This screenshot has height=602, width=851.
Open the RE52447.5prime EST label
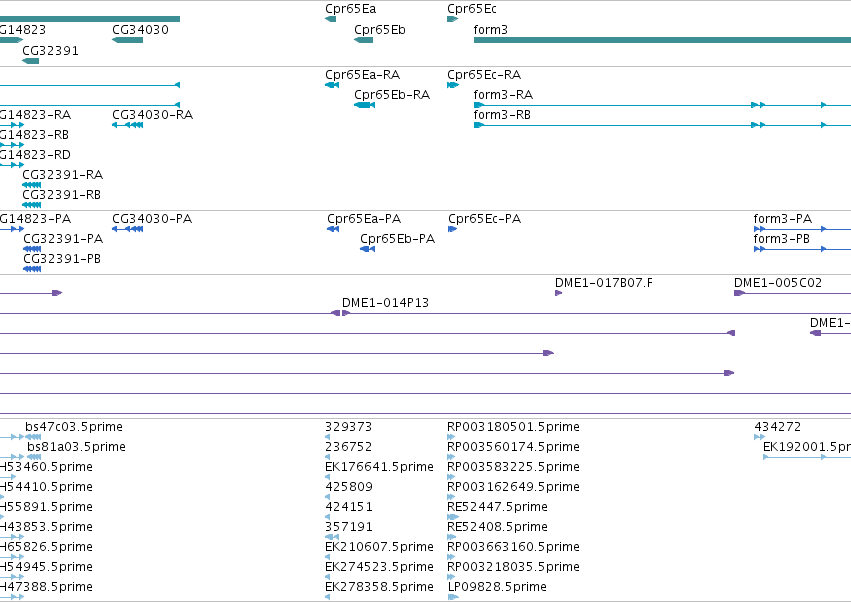tap(497, 507)
